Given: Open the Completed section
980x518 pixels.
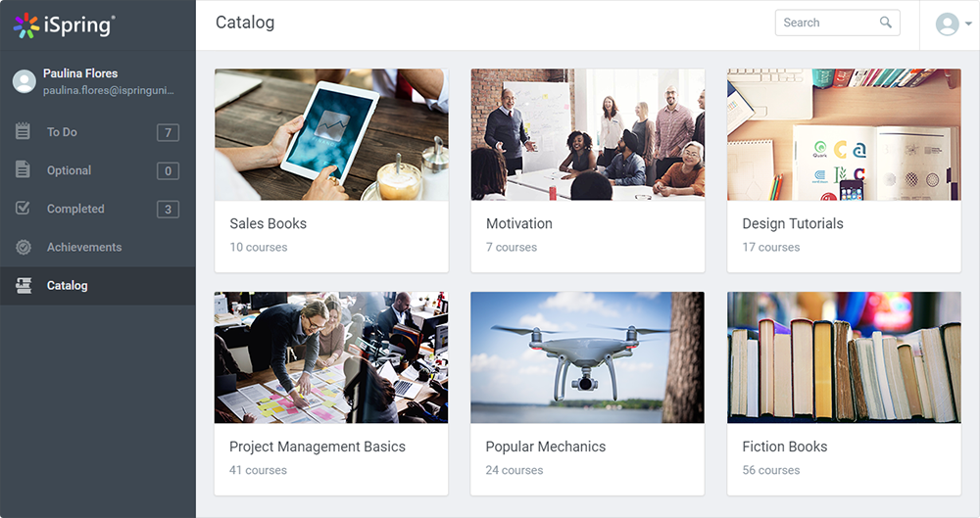Looking at the screenshot, I should (x=97, y=209).
